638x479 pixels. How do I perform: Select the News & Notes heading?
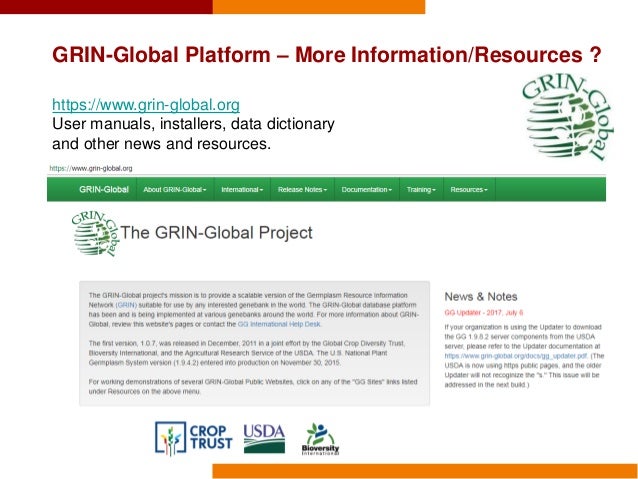point(481,297)
